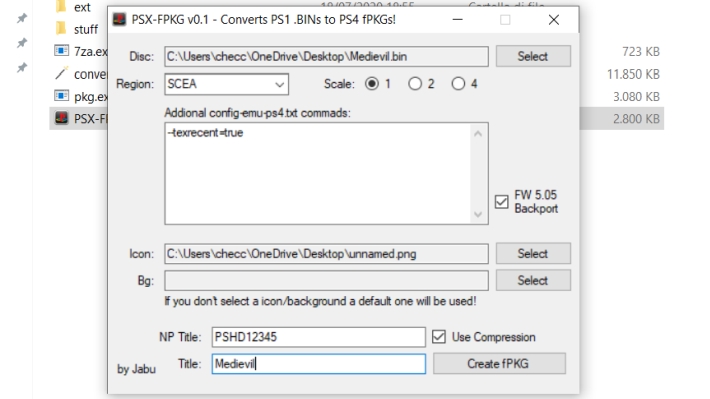This screenshot has width=710, height=399.
Task: Select Scale radio option 4
Action: pyautogui.click(x=458, y=84)
